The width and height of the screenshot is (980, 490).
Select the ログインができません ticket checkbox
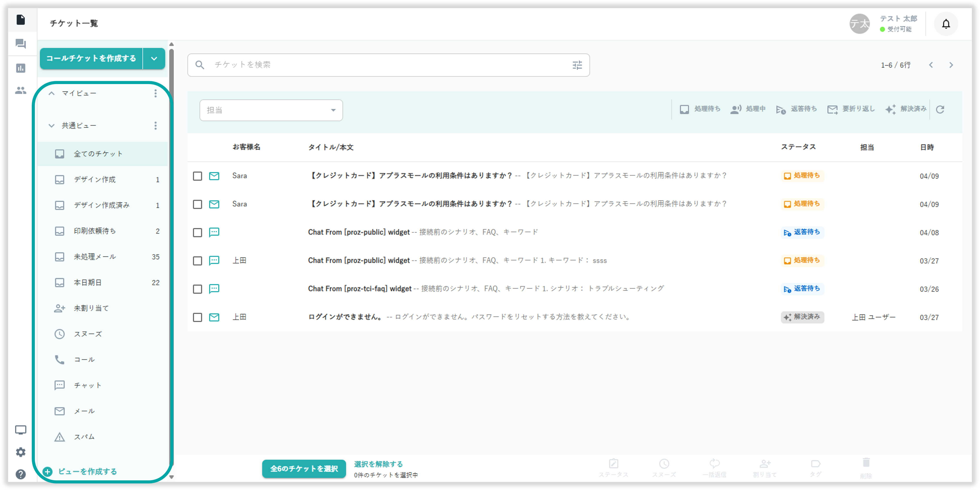pos(197,317)
